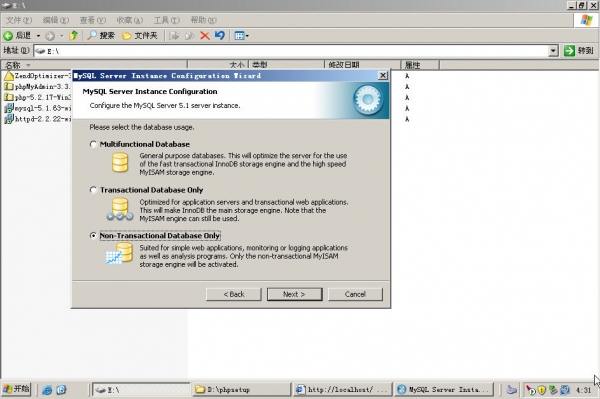This screenshot has width=600, height=399.
Task: Switch to http://localhost/ taskbar window
Action: point(343,389)
